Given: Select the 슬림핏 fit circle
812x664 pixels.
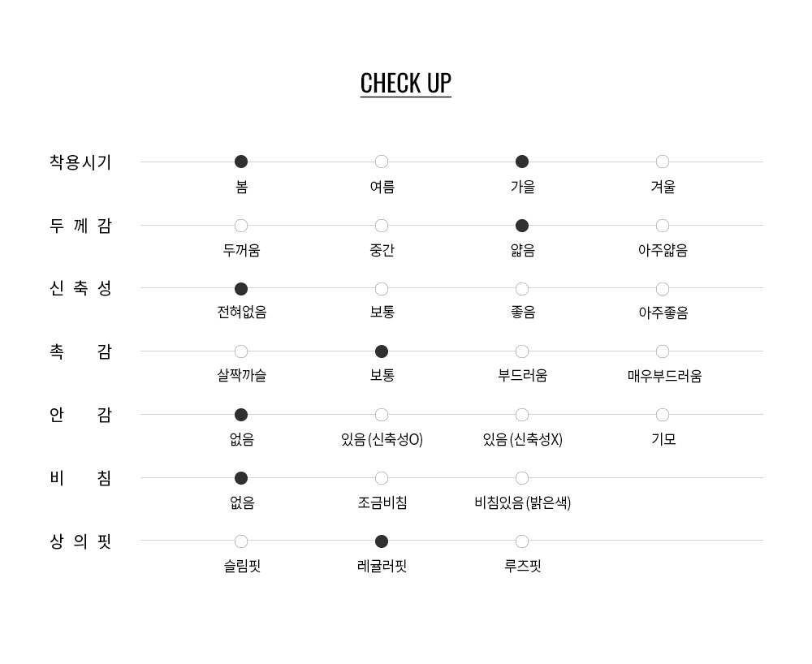Looking at the screenshot, I should [241, 541].
